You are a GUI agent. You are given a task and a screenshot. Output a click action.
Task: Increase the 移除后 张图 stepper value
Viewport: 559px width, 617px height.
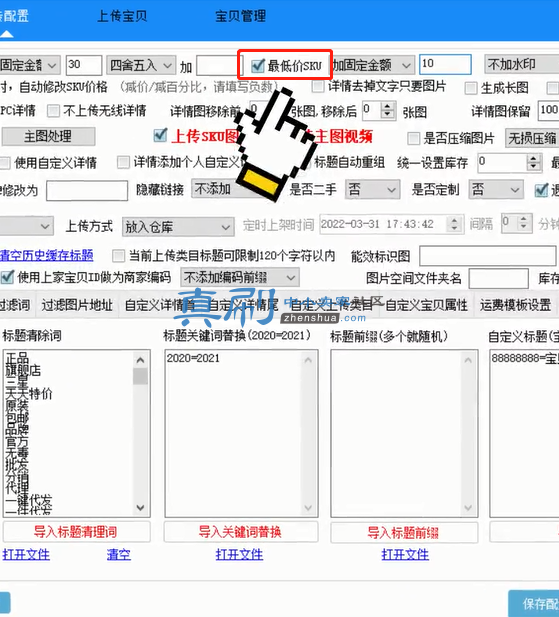[387, 106]
